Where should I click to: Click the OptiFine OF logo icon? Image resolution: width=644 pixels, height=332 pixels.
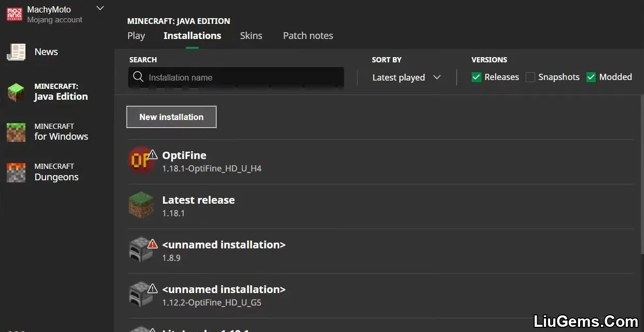pos(141,161)
